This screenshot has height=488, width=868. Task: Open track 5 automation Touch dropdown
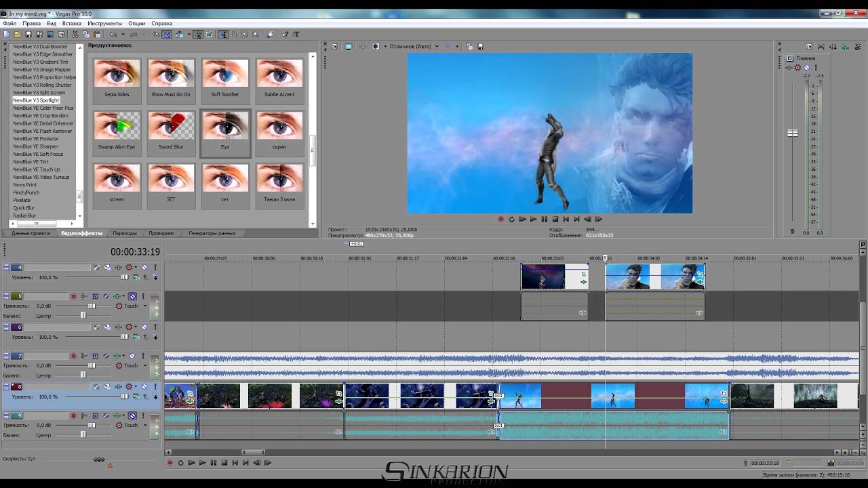[145, 306]
